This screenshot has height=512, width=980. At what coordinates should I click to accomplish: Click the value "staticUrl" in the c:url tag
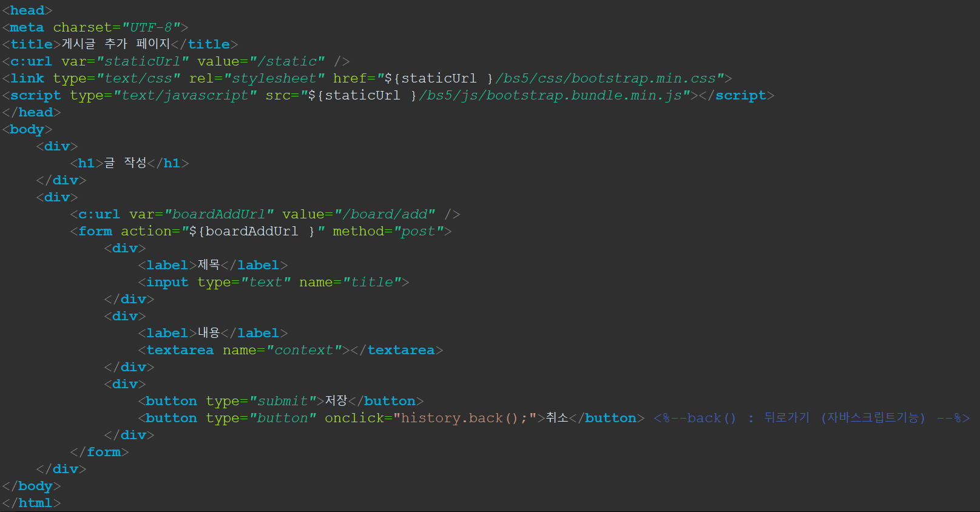click(x=143, y=61)
